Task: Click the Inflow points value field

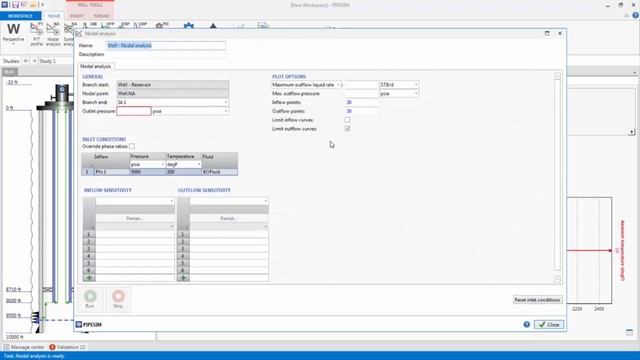Action: point(362,102)
